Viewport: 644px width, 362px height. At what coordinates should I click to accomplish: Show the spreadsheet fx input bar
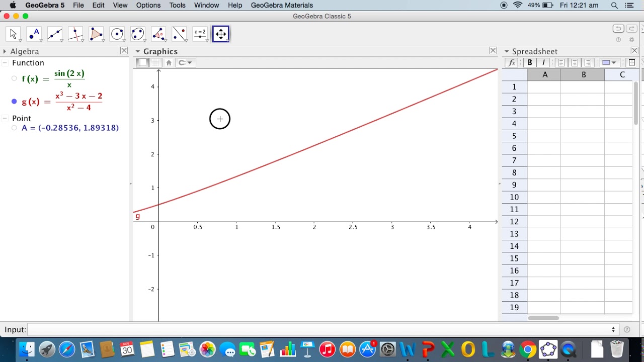click(x=512, y=63)
